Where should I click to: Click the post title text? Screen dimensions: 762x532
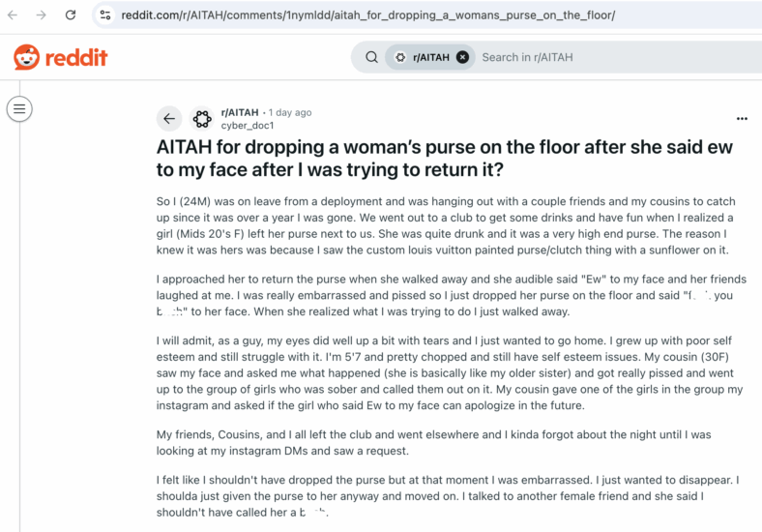pyautogui.click(x=444, y=158)
